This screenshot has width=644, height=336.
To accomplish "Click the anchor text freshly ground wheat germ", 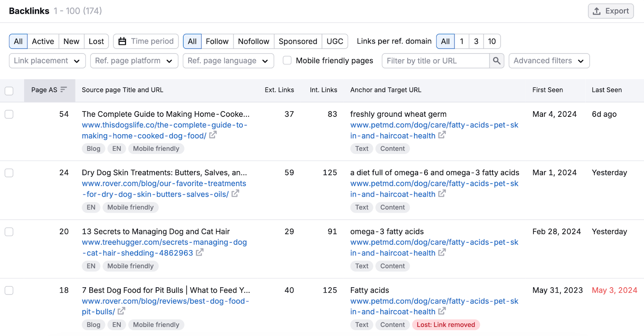I will [398, 114].
